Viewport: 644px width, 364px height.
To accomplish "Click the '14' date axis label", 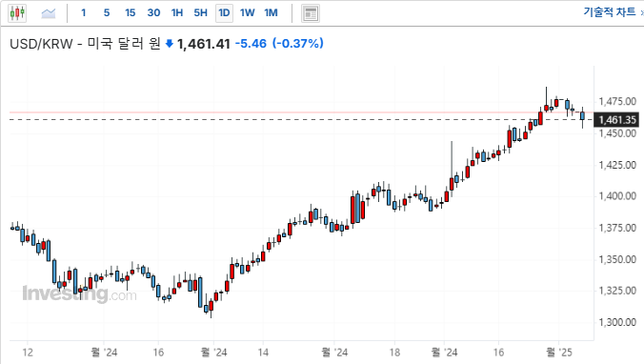I will pos(263,352).
